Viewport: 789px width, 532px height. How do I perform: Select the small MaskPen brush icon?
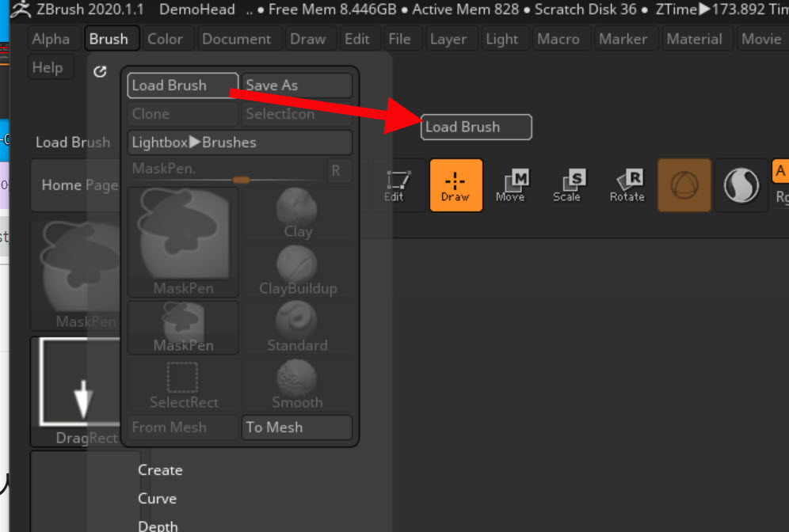click(x=183, y=327)
